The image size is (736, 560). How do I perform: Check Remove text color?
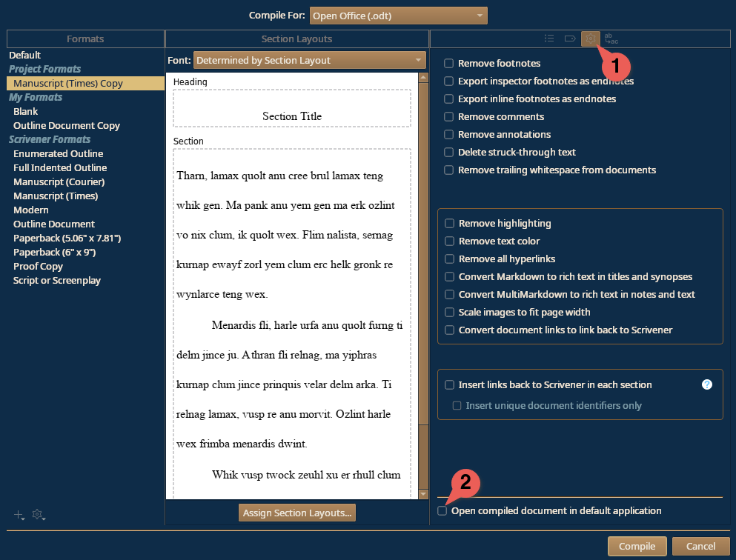449,241
